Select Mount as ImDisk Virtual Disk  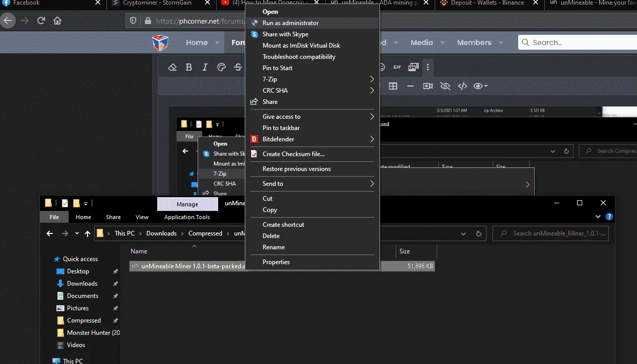coord(313,46)
